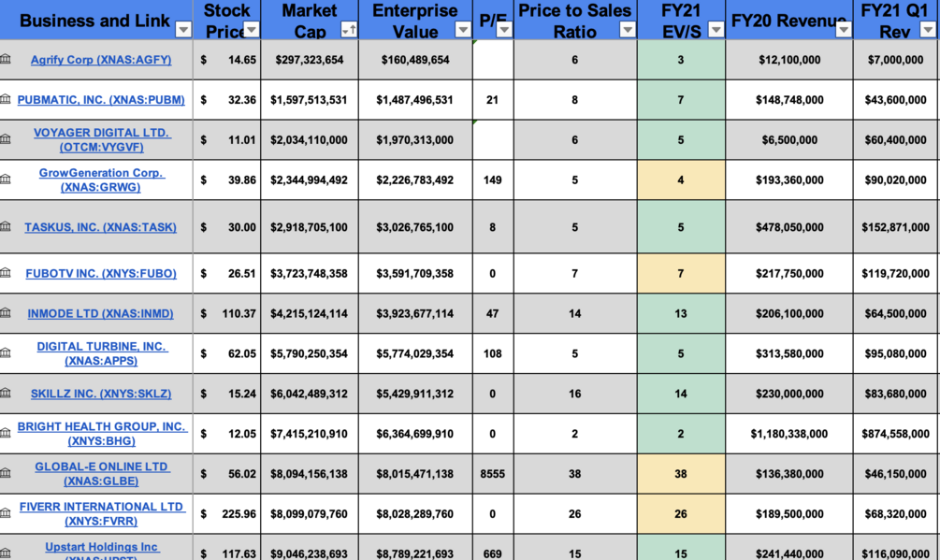Viewport: 940px width, 560px height.
Task: Open the DIGITAL TURBINE, INC. link
Action: click(x=101, y=353)
